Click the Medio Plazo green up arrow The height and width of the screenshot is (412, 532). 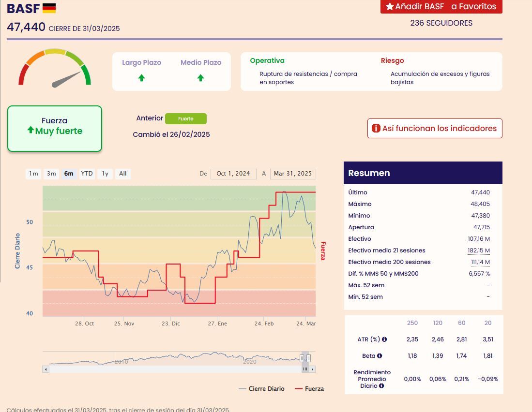click(200, 78)
